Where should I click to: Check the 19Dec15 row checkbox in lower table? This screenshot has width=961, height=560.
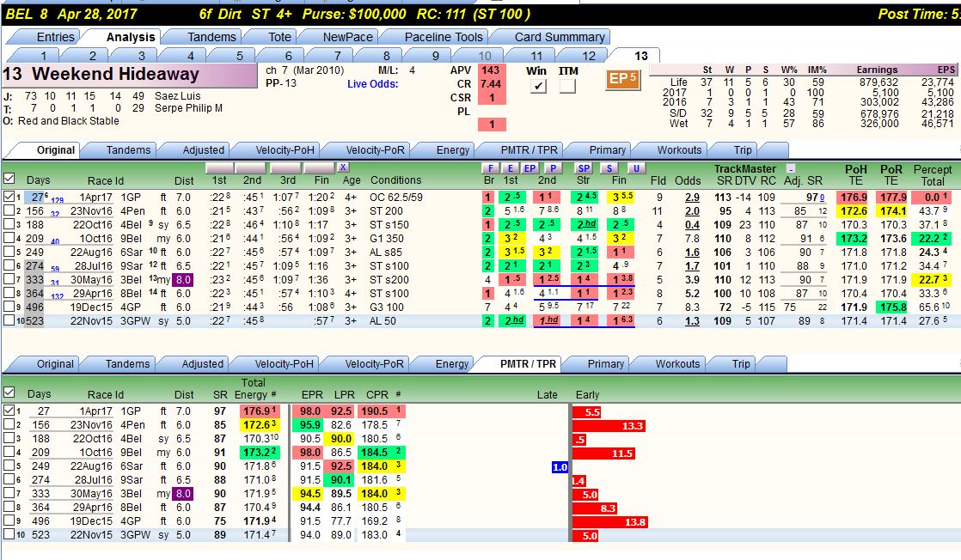pyautogui.click(x=9, y=520)
